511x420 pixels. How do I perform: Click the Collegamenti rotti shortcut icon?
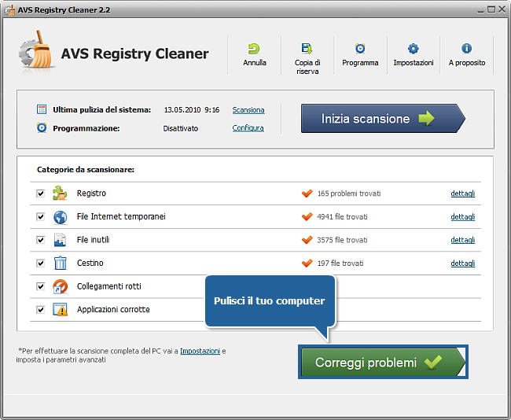coord(60,286)
